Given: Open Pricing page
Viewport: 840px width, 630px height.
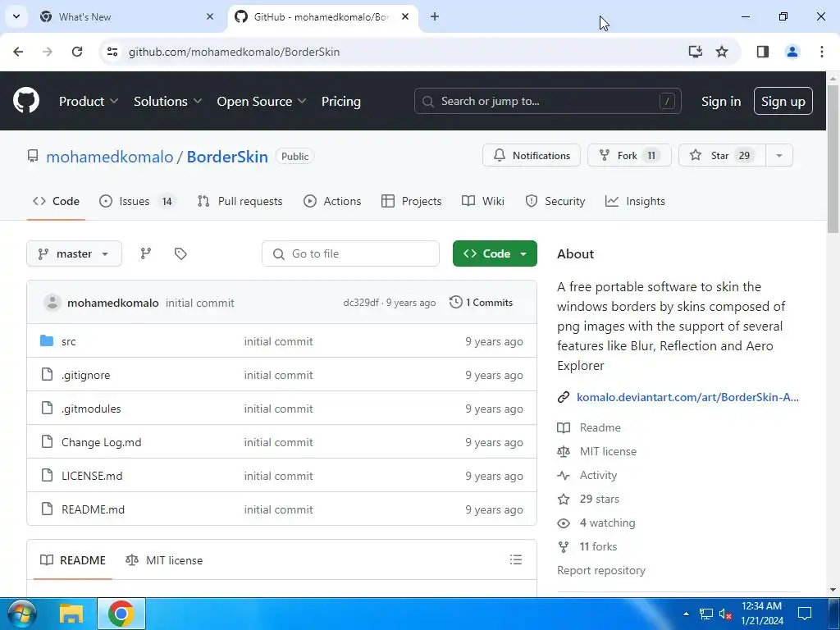Looking at the screenshot, I should (x=341, y=101).
